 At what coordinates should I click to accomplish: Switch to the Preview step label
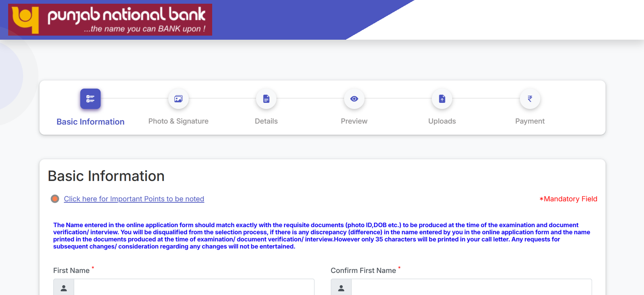click(x=354, y=121)
